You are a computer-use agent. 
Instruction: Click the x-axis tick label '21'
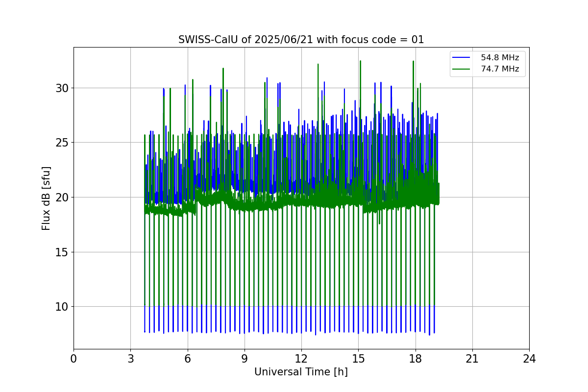pos(472,359)
